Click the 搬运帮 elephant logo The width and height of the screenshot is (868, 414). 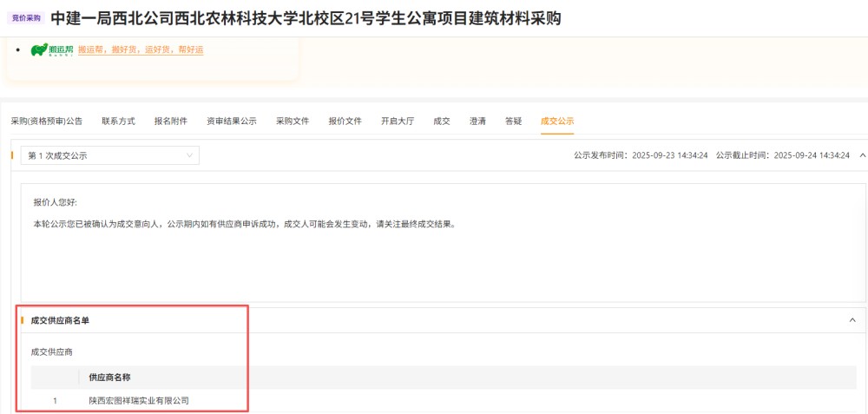pos(52,49)
